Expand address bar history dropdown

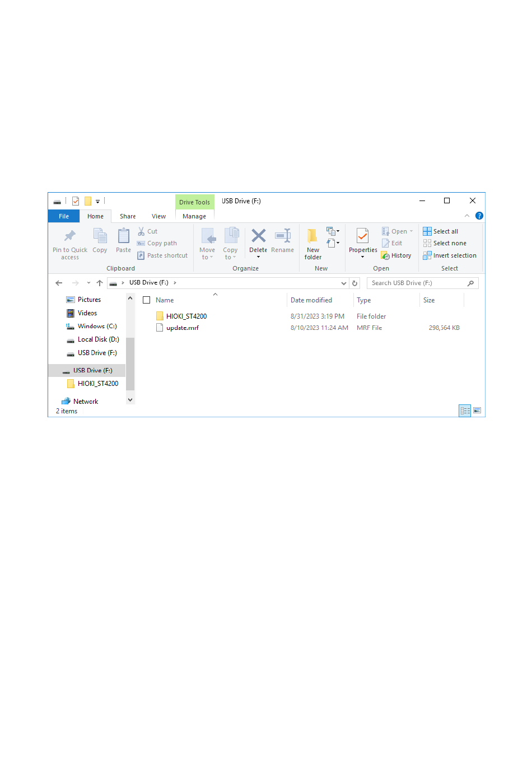344,283
